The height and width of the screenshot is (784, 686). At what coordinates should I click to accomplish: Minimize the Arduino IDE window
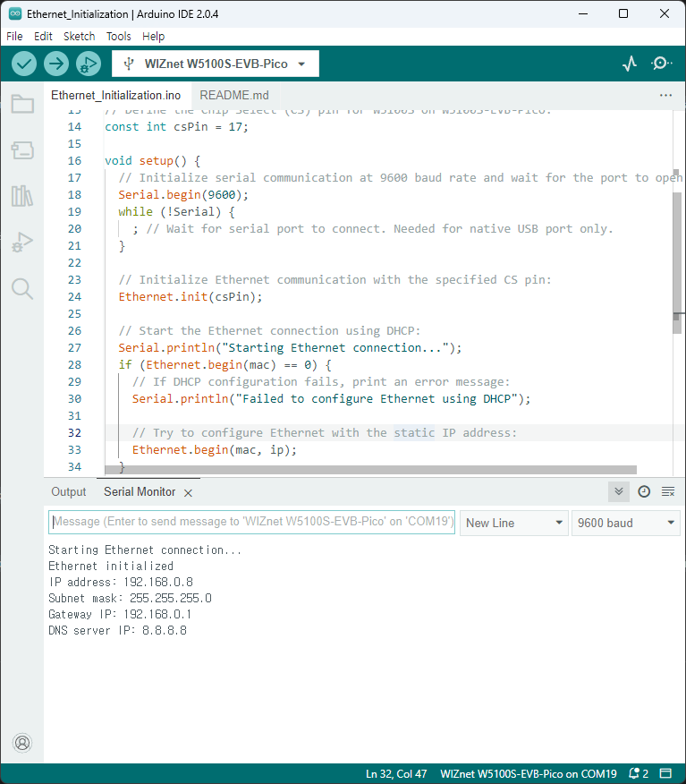tap(583, 13)
